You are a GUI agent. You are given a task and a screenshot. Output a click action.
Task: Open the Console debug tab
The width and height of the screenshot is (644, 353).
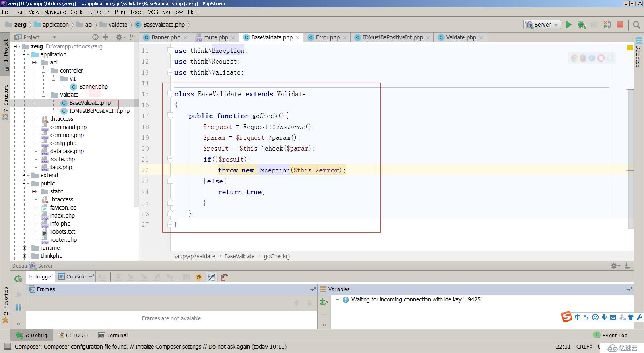76,276
